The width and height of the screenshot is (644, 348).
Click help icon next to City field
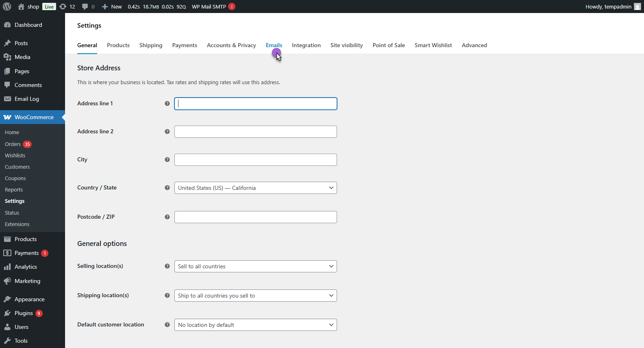pos(167,160)
